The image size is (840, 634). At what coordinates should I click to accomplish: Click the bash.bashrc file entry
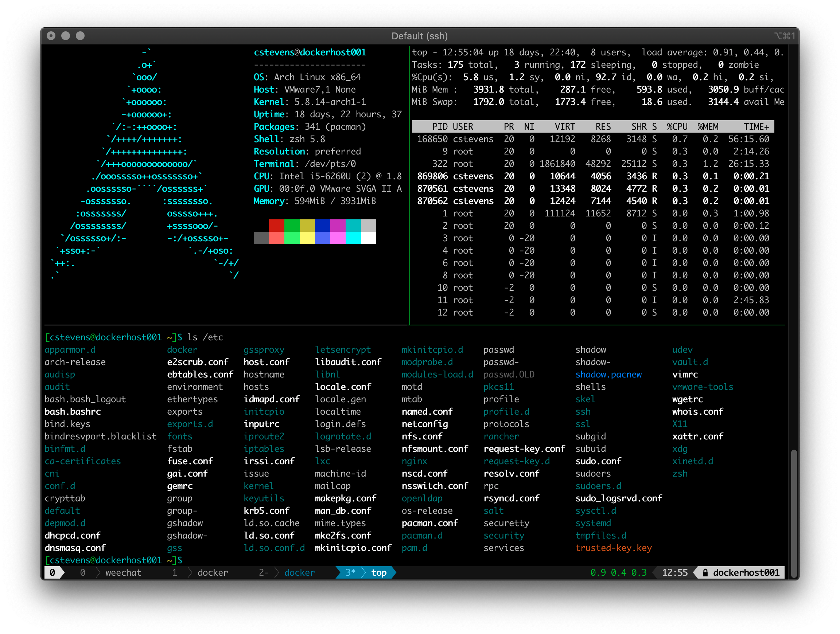73,411
